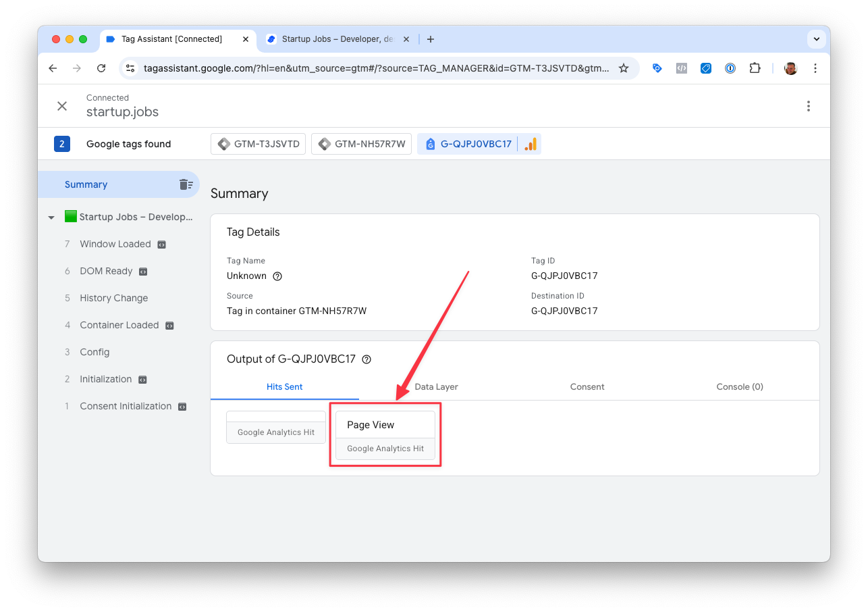The image size is (868, 612).
Task: Close the Tag Assistant browser tab
Action: [246, 39]
